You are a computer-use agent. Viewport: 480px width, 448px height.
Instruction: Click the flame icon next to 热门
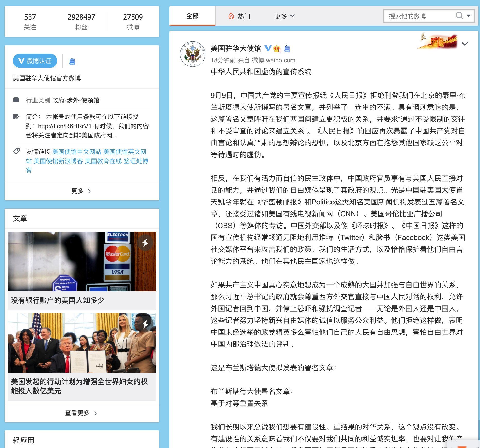[231, 16]
